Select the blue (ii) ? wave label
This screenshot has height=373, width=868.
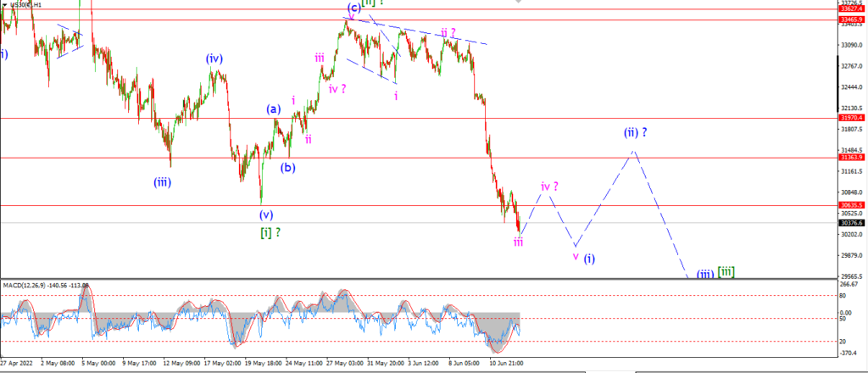[636, 133]
